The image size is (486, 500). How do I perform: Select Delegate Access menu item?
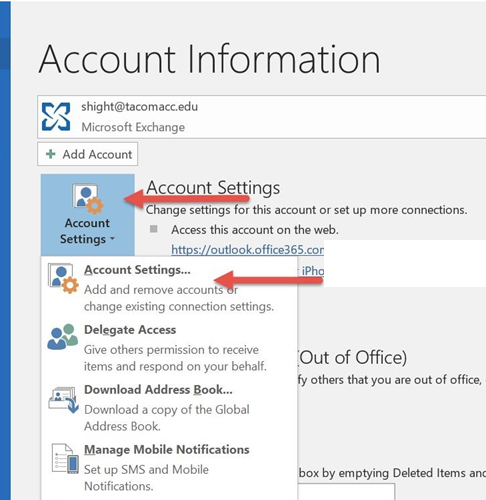(169, 348)
